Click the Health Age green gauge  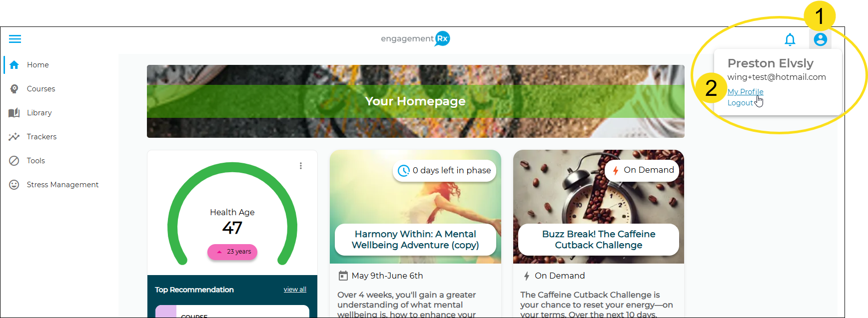[x=232, y=214]
